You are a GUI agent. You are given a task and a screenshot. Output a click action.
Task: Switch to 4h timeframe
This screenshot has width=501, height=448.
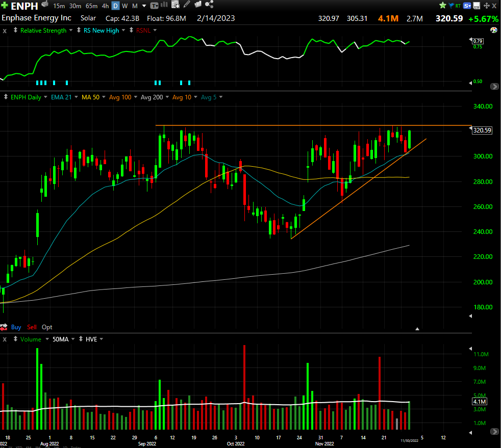click(x=105, y=6)
